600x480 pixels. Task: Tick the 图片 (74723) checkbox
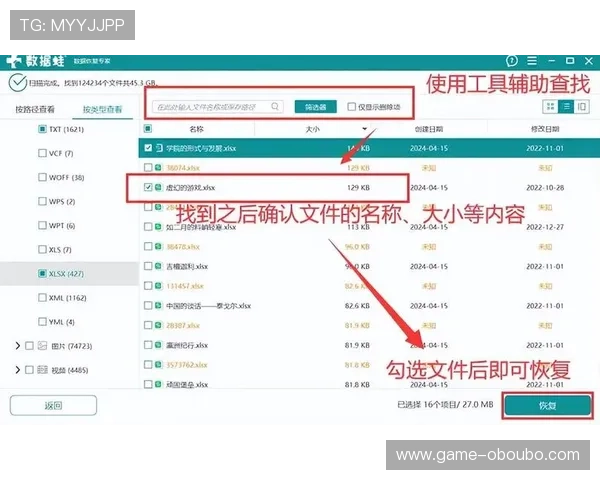tap(29, 346)
